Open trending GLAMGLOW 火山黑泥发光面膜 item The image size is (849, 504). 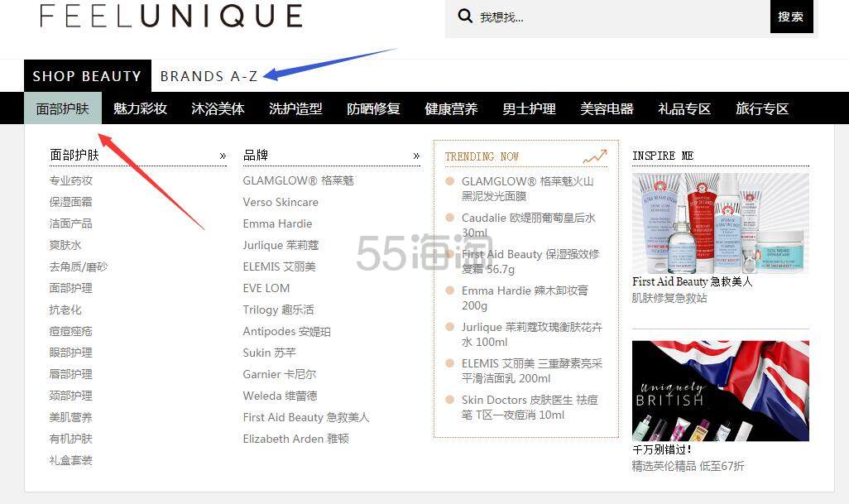click(x=527, y=189)
